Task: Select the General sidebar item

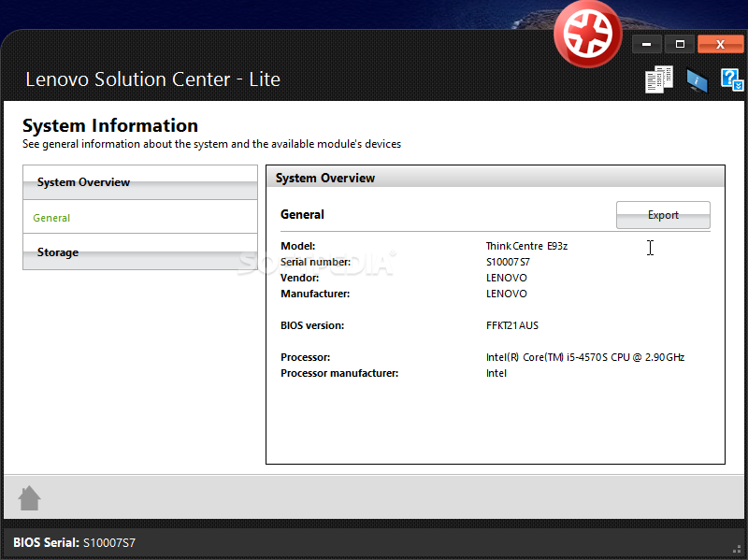Action: point(140,218)
